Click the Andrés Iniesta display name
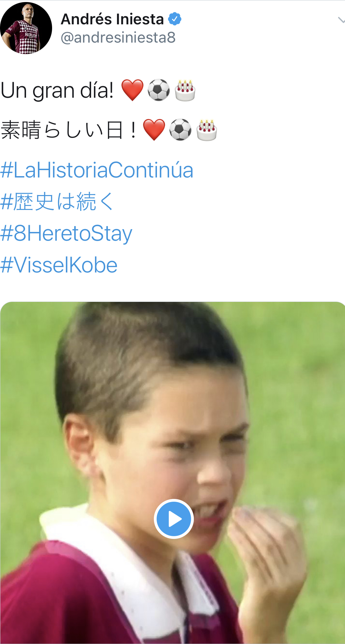345x644 pixels. 112,19
